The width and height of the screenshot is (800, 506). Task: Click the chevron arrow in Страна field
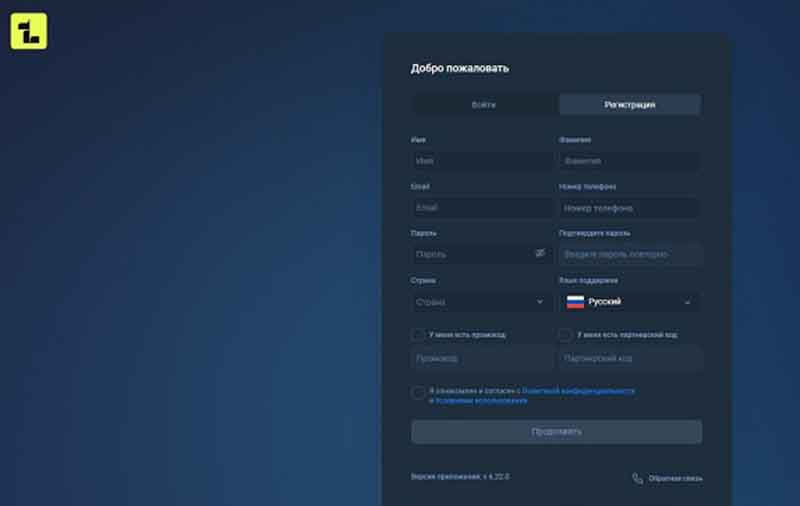click(540, 302)
